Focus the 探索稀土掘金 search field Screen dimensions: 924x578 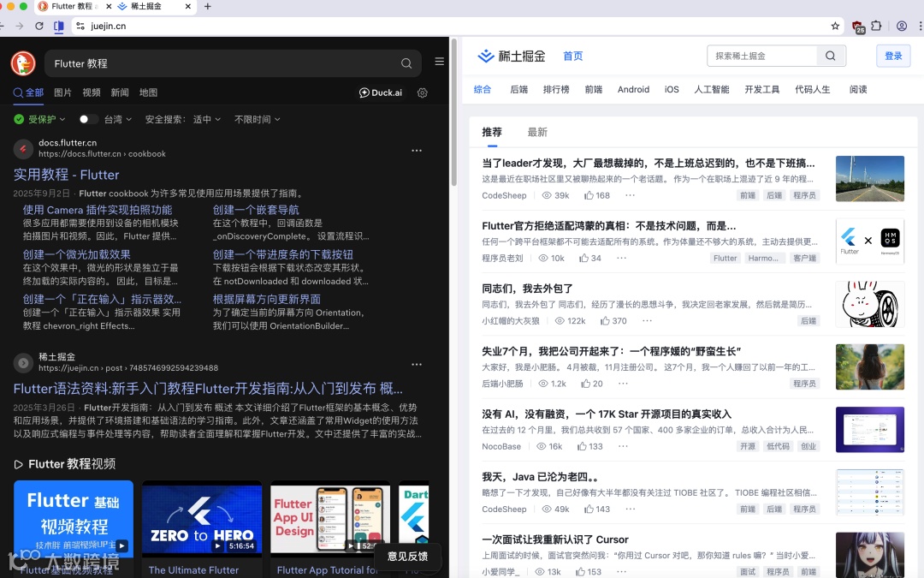[x=762, y=56]
